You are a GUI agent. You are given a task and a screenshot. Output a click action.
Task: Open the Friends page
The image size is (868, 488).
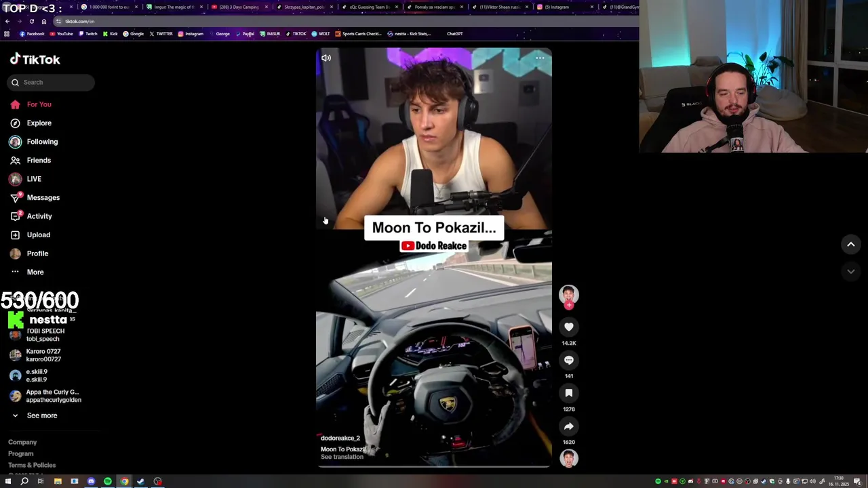(x=39, y=161)
